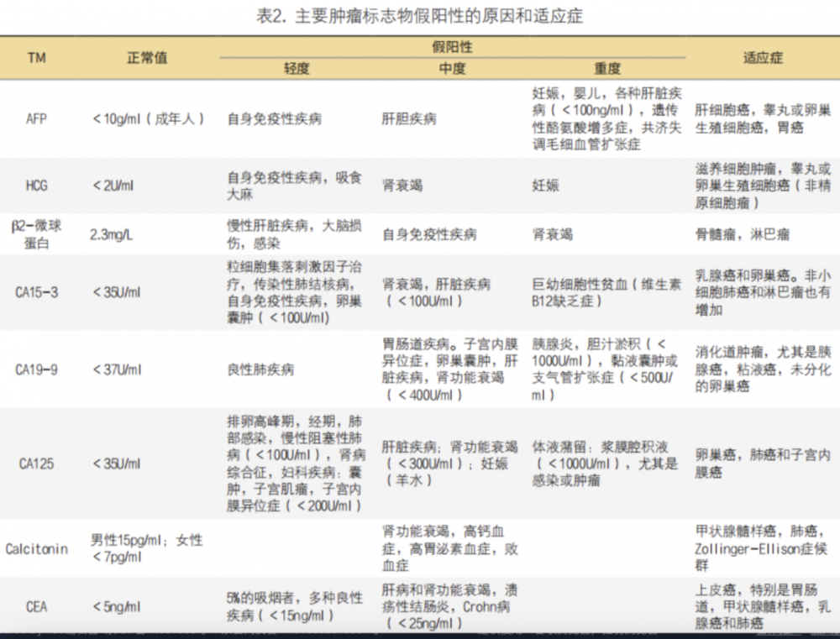The width and height of the screenshot is (840, 639).
Task: Select the 'TM' column header
Action: (36, 58)
